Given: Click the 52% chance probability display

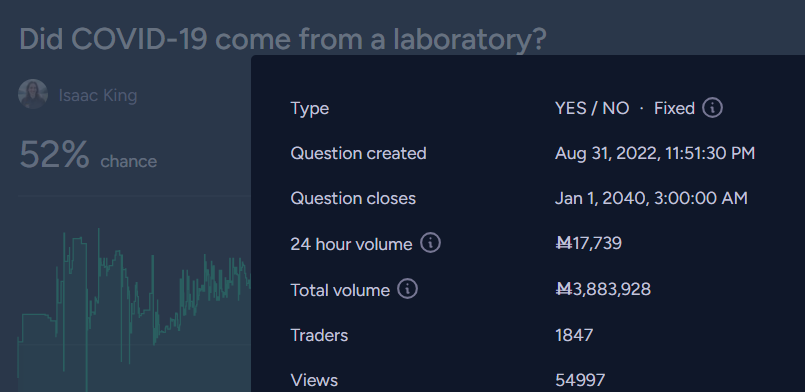Looking at the screenshot, I should point(88,155).
